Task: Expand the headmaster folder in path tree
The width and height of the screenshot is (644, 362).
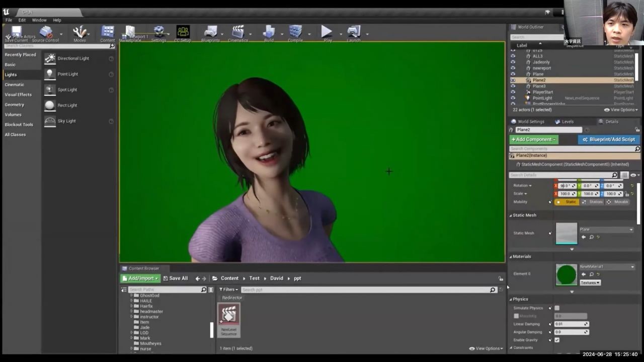Action: coord(132,311)
